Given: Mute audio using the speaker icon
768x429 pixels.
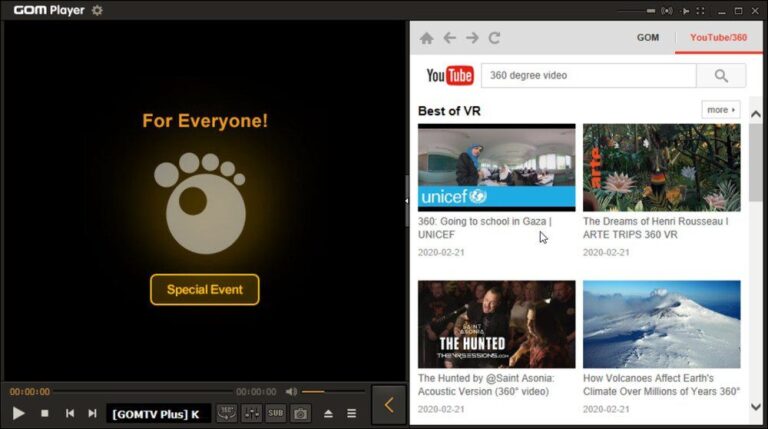Looking at the screenshot, I should tap(291, 392).
